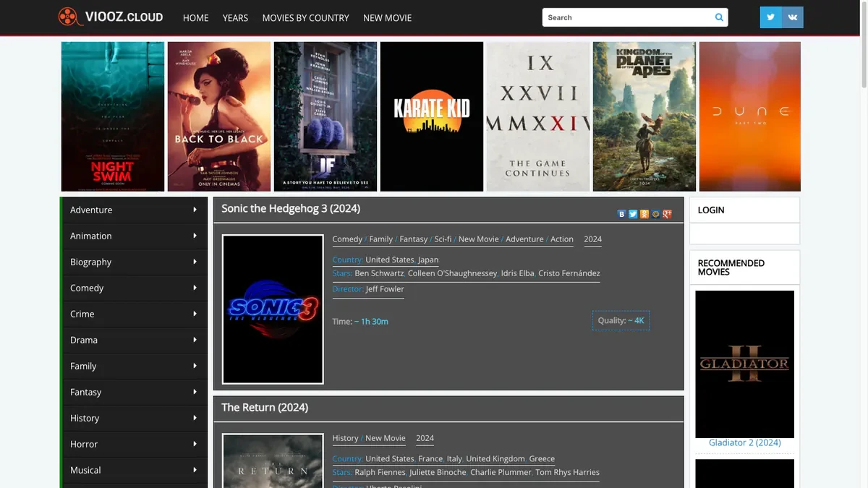Click the Idris Elba star link
868x488 pixels.
point(518,273)
